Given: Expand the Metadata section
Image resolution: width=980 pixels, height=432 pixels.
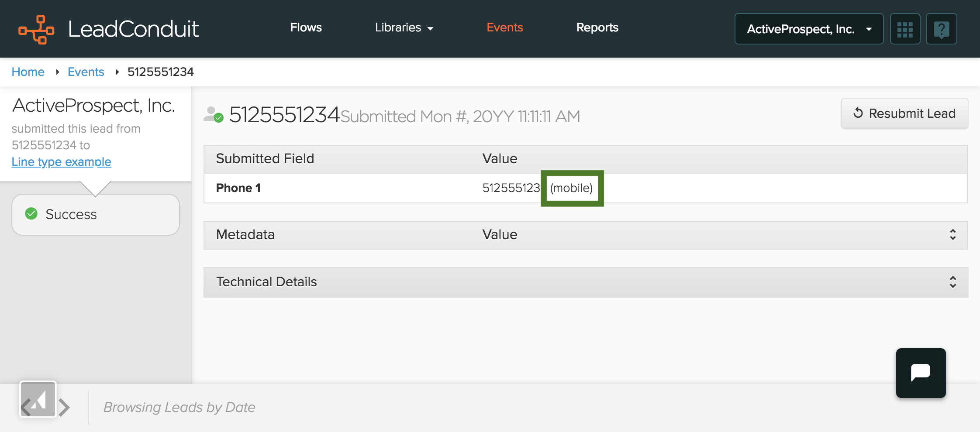Looking at the screenshot, I should click(952, 235).
